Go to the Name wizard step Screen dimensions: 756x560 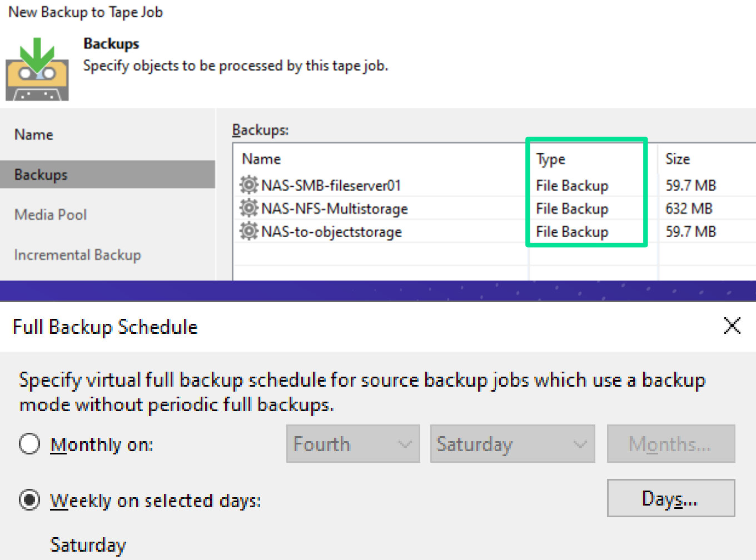click(34, 135)
